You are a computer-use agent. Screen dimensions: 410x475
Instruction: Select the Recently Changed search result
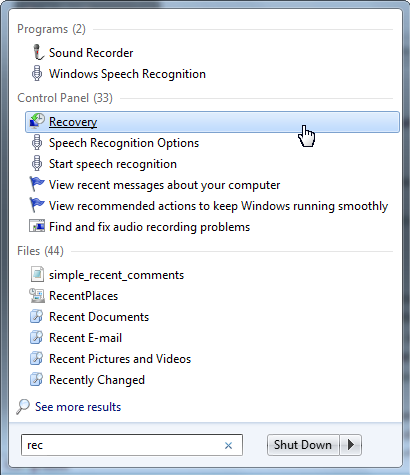(97, 380)
